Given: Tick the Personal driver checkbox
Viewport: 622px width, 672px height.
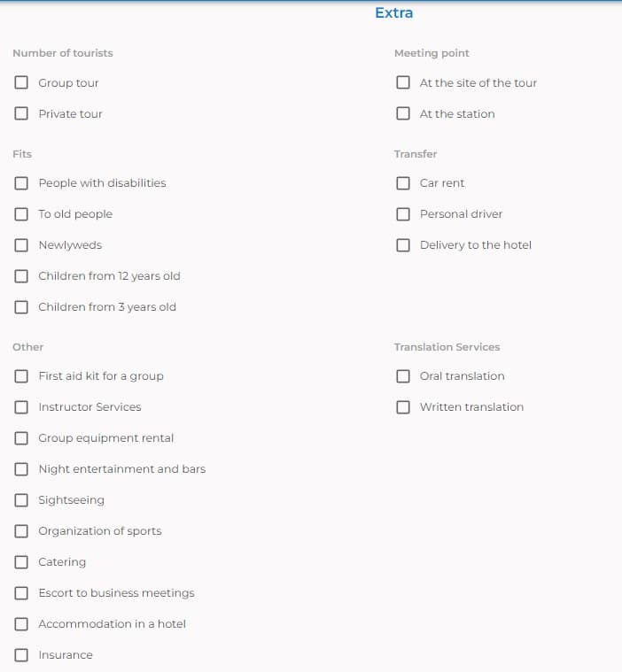Looking at the screenshot, I should click(403, 214).
